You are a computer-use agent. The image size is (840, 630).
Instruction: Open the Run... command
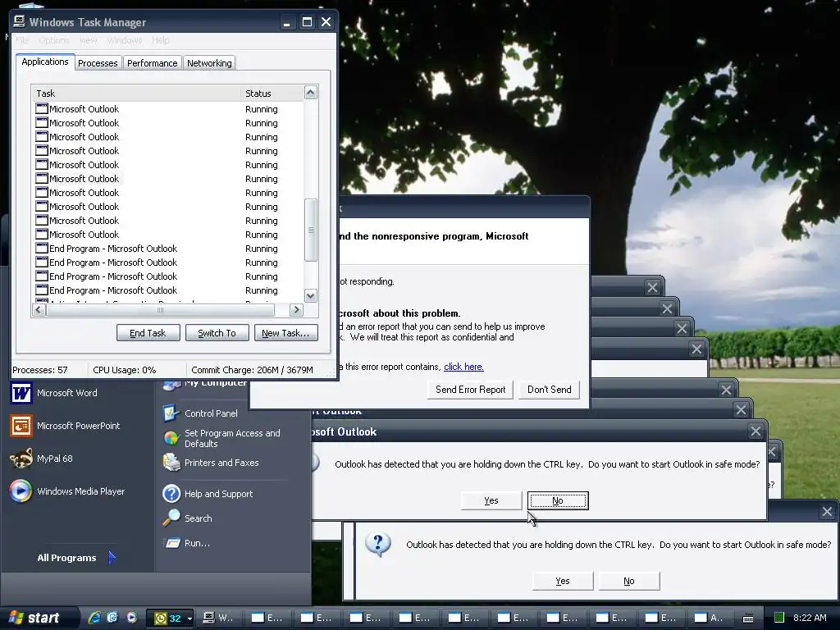point(186,543)
